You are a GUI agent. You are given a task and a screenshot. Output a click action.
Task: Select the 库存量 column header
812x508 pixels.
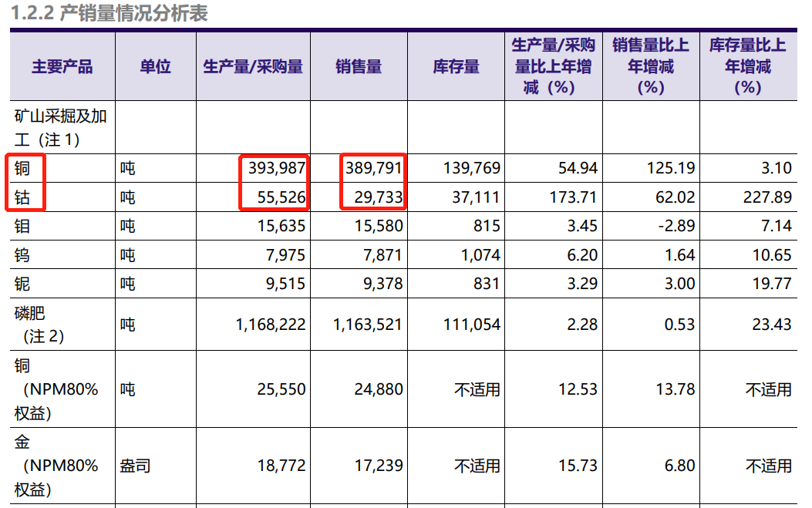pos(453,66)
